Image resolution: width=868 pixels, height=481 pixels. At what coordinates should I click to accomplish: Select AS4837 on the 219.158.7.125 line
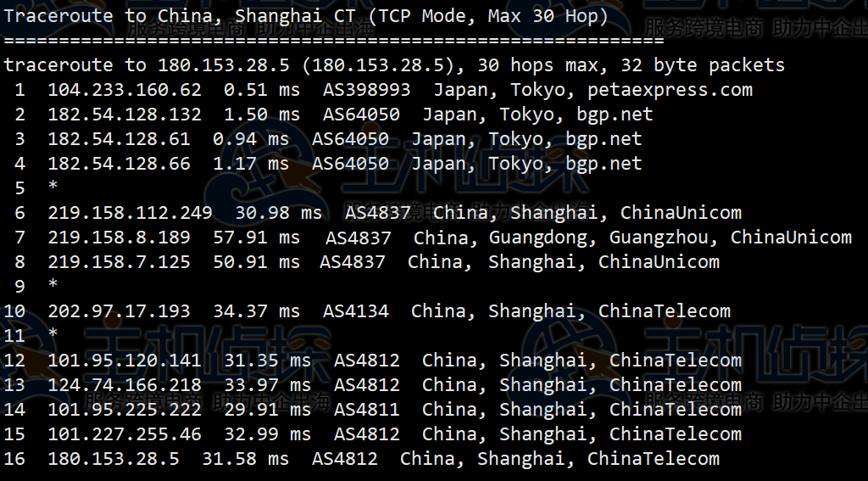(x=353, y=262)
